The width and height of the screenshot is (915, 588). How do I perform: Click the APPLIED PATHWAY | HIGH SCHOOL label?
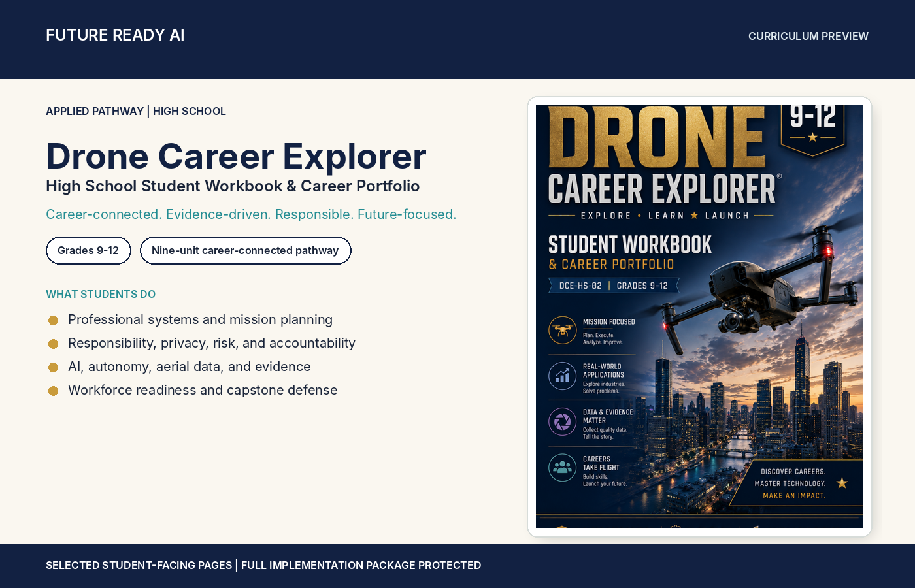(136, 111)
